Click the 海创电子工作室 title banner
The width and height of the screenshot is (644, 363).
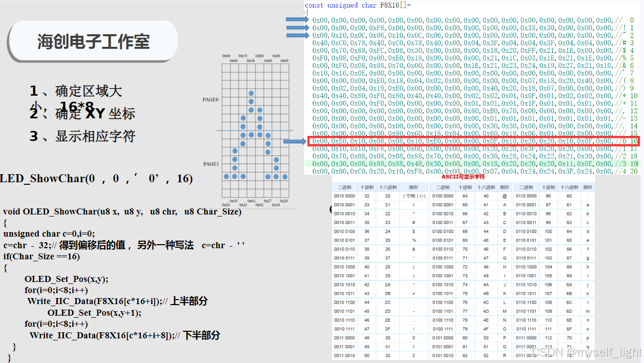(94, 42)
